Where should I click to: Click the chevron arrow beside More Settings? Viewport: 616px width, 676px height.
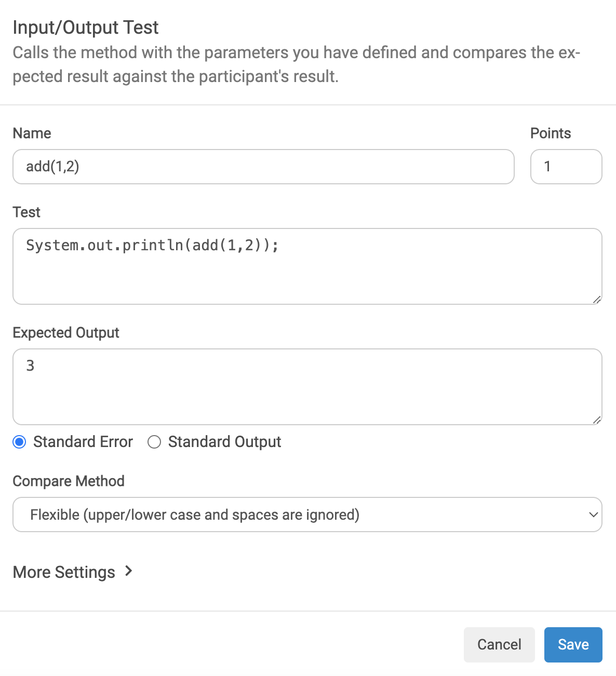(129, 571)
